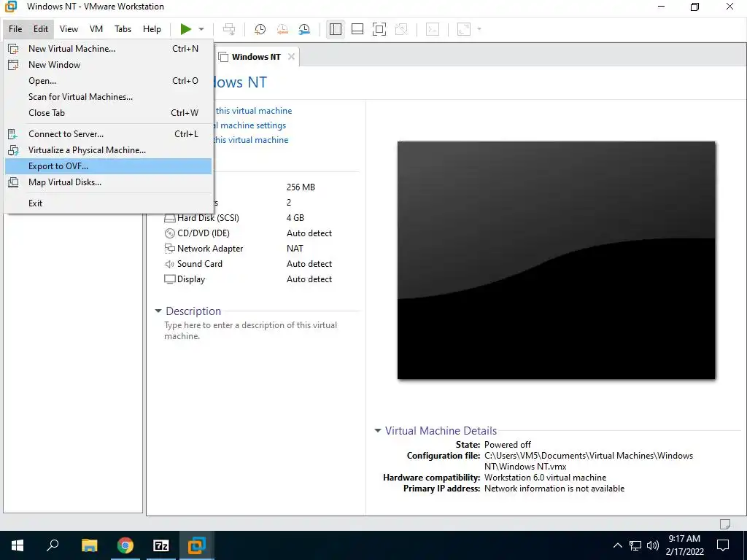Viewport: 747px width, 560px height.
Task: Open the notification center icon
Action: (723, 545)
